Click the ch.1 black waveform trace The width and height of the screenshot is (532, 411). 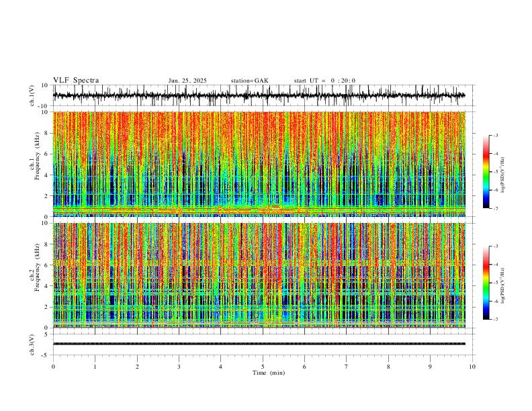coord(259,95)
